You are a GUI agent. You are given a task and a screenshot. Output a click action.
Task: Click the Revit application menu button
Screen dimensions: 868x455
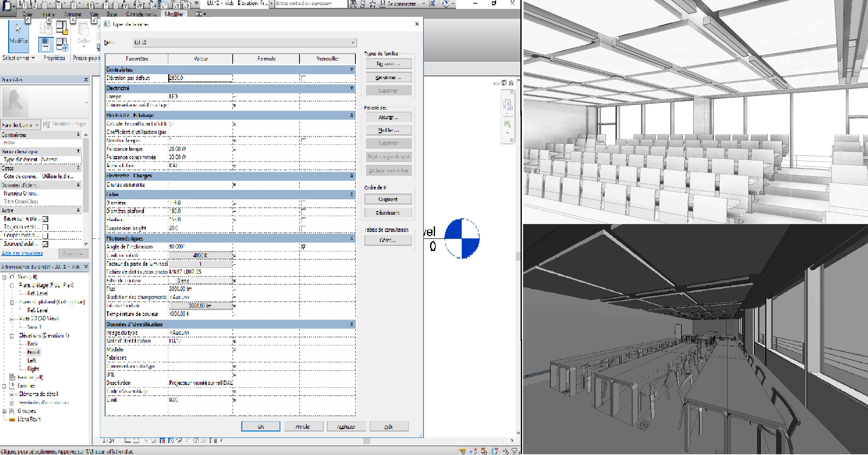(7, 6)
